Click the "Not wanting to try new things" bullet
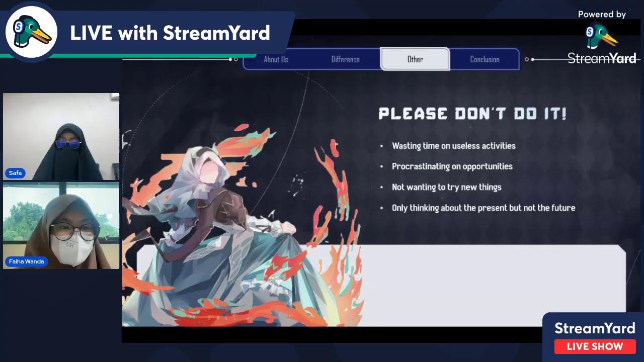The width and height of the screenshot is (644, 362). (447, 187)
